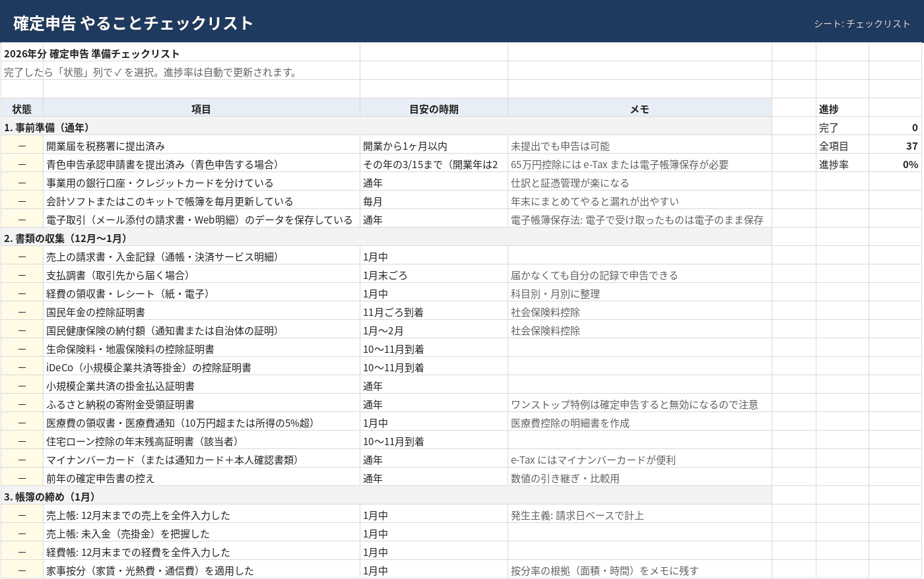
Task: Open status cell for 支払調書 row
Action: point(22,275)
